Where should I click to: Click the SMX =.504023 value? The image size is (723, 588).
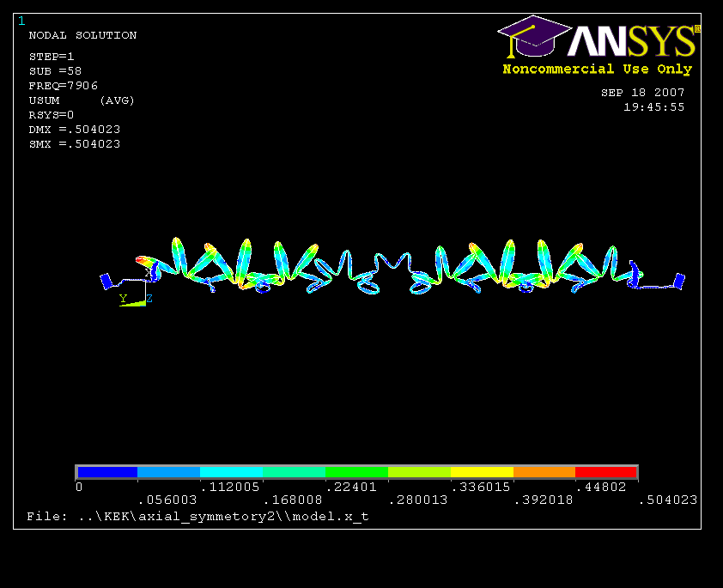tap(74, 144)
